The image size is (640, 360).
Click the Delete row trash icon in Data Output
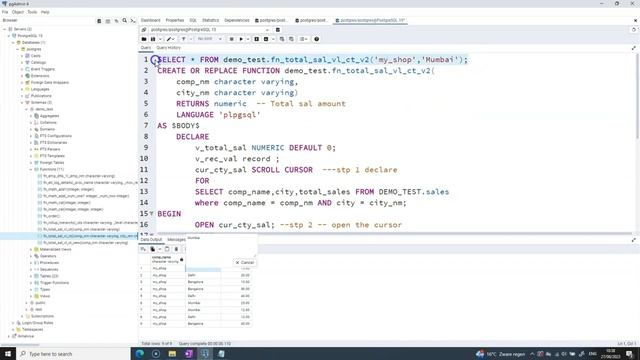tap(176, 249)
